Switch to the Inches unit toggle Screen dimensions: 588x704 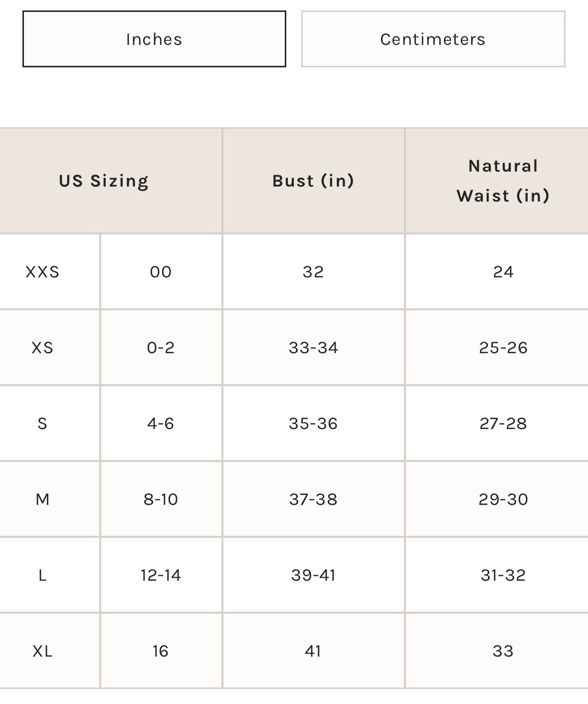click(x=154, y=39)
